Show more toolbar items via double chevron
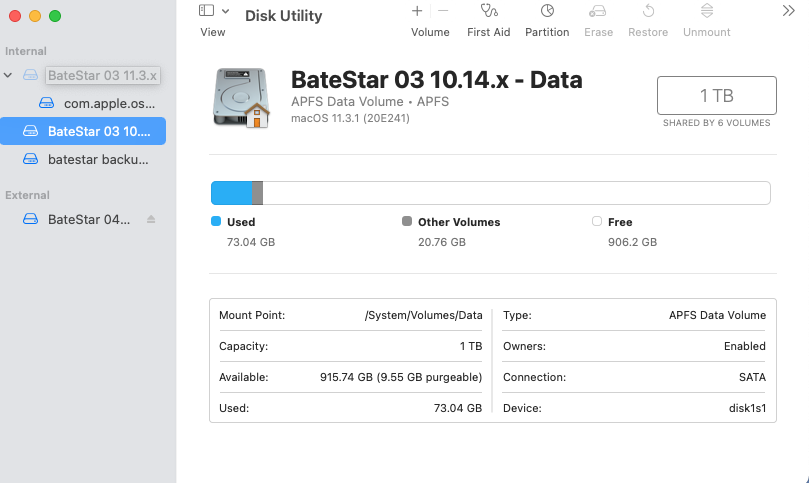Image resolution: width=809 pixels, height=483 pixels. [788, 11]
